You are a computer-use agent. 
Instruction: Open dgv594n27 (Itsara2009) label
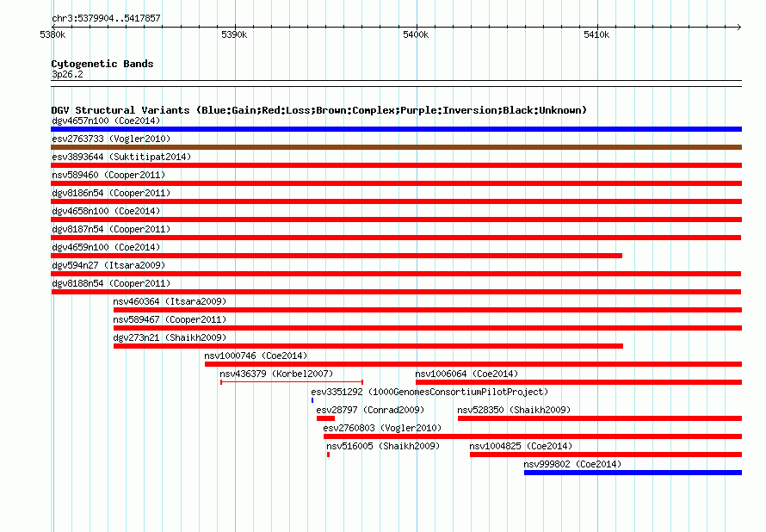pos(108,265)
